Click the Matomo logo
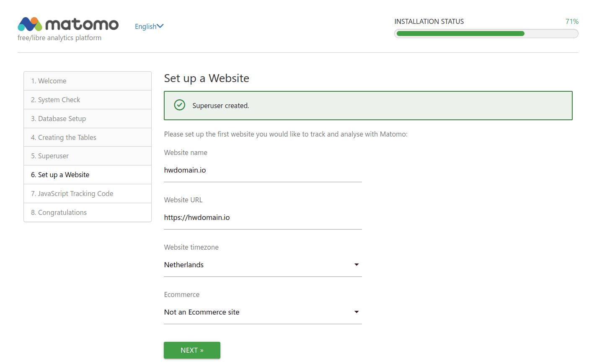The height and width of the screenshot is (364, 602). [68, 24]
